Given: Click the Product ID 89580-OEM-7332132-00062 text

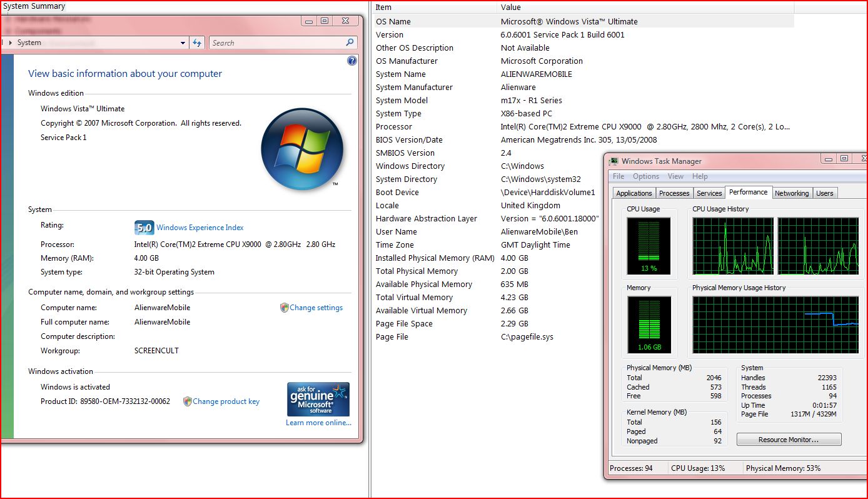Looking at the screenshot, I should [105, 401].
